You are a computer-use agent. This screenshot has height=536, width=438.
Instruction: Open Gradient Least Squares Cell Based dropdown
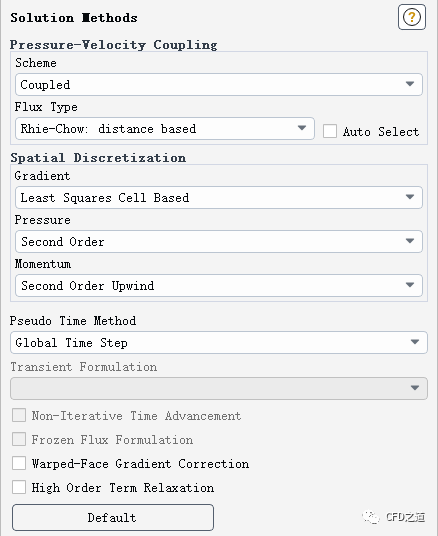point(219,197)
